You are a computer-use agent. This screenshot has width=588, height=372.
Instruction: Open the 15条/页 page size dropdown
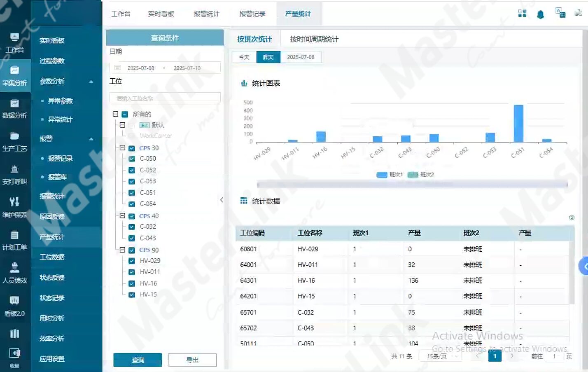pyautogui.click(x=440, y=356)
